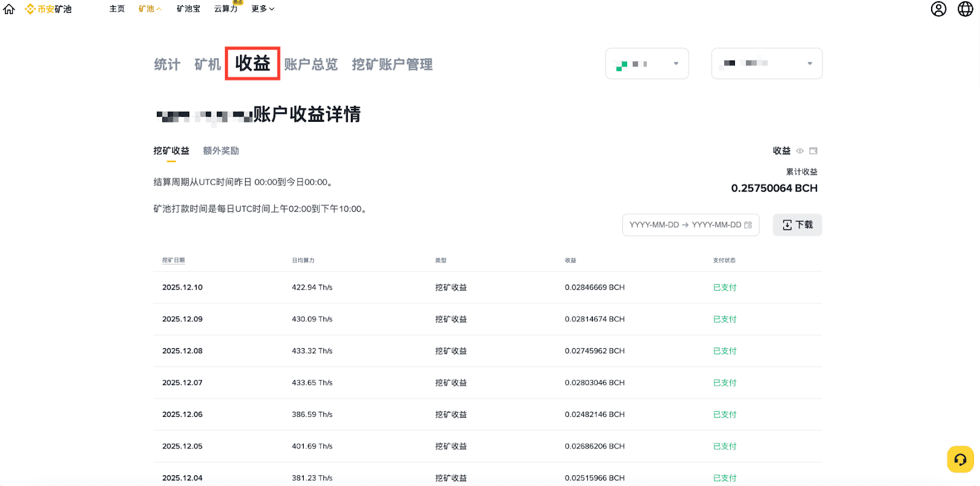Image resolution: width=980 pixels, height=486 pixels.
Task: Click 已支付 status for 2025.12.10
Action: point(725,287)
